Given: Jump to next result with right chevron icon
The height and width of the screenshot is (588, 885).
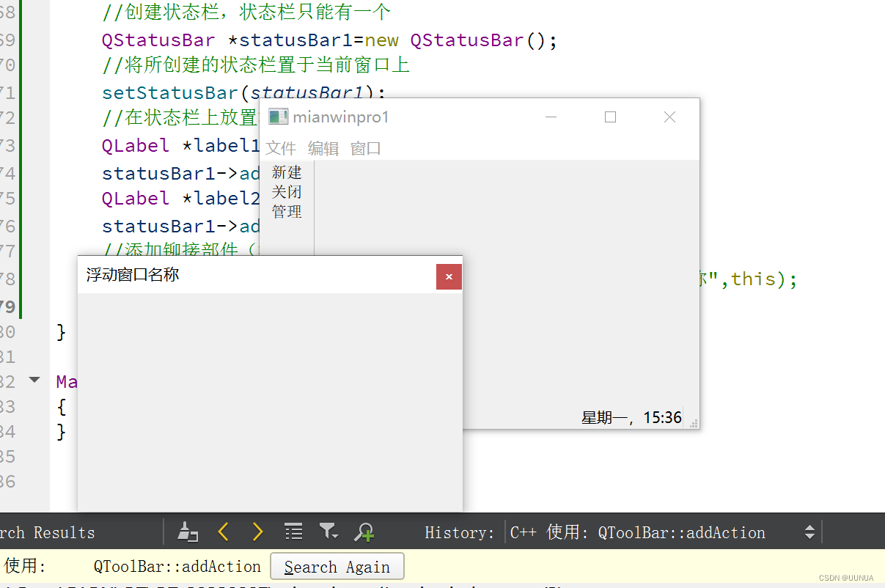Looking at the screenshot, I should 258,532.
